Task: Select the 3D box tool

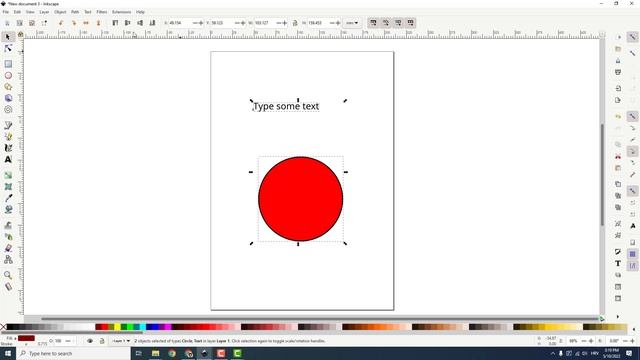Action: 8,98
